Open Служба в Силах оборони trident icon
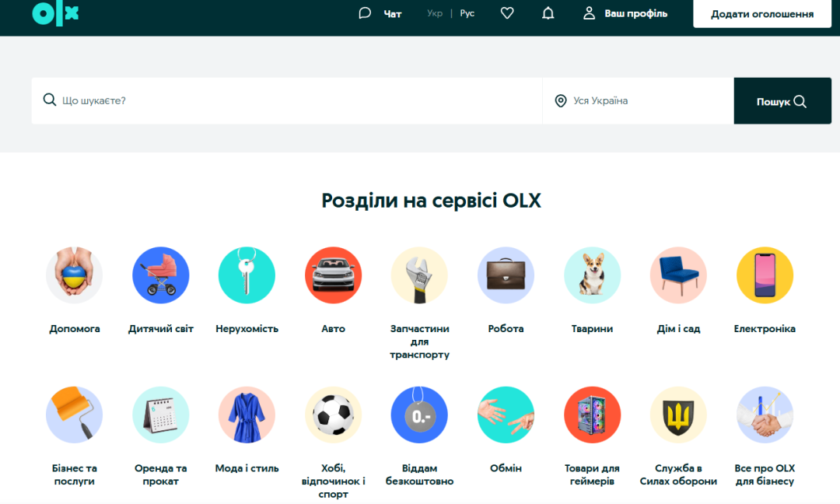 [x=678, y=415]
